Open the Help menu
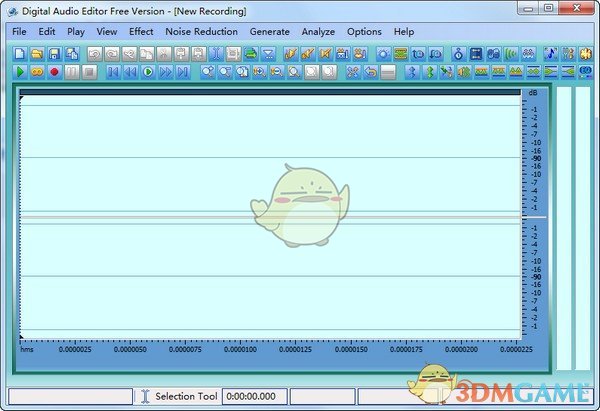This screenshot has width=600, height=411. pyautogui.click(x=404, y=31)
